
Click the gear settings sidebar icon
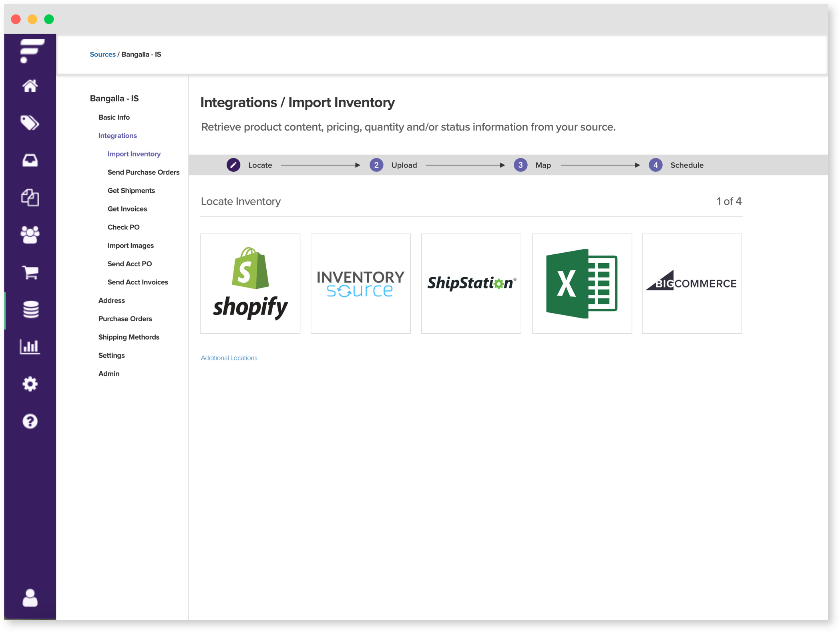tap(30, 384)
